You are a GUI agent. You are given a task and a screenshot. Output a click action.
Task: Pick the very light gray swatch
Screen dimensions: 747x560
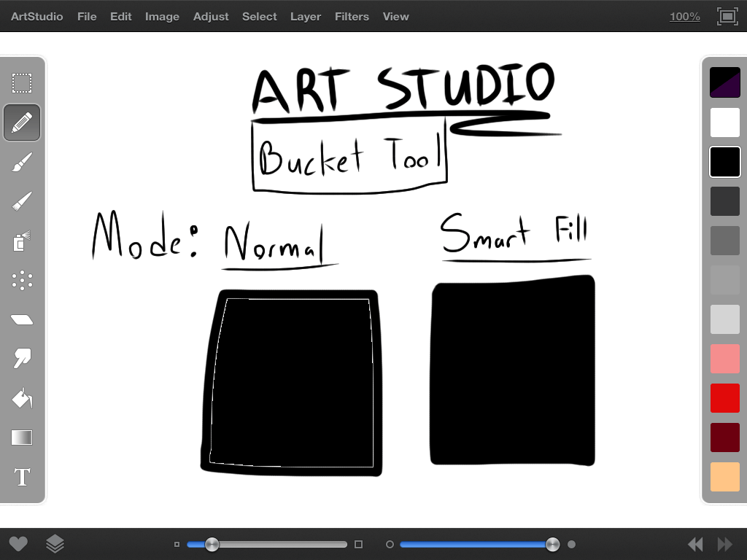tap(724, 319)
